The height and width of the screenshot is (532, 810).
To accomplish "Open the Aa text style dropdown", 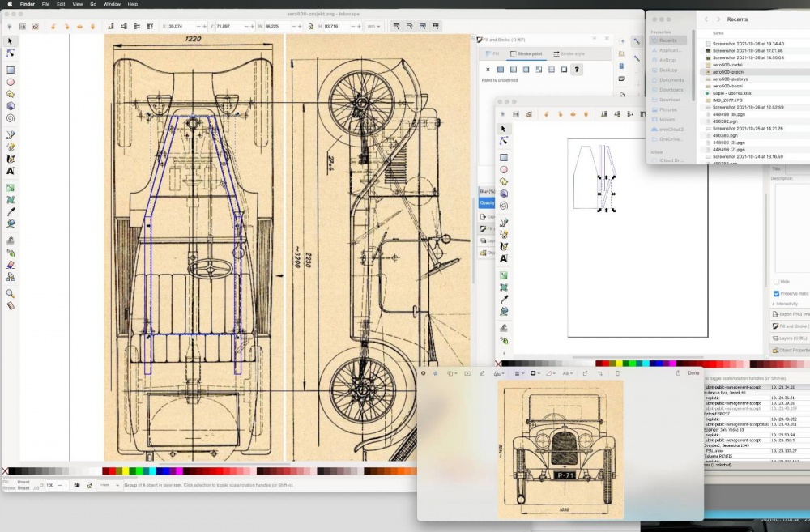I will (x=567, y=373).
